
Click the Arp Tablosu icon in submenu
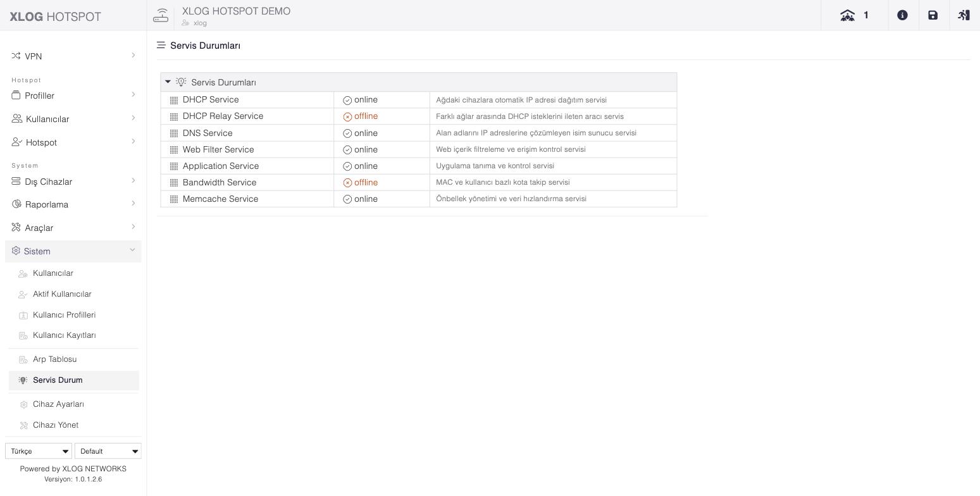pyautogui.click(x=23, y=359)
